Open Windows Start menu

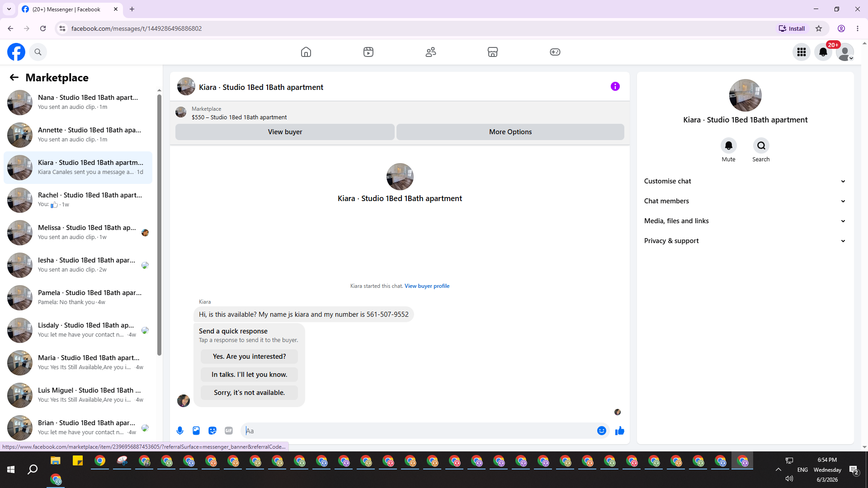[x=11, y=470]
